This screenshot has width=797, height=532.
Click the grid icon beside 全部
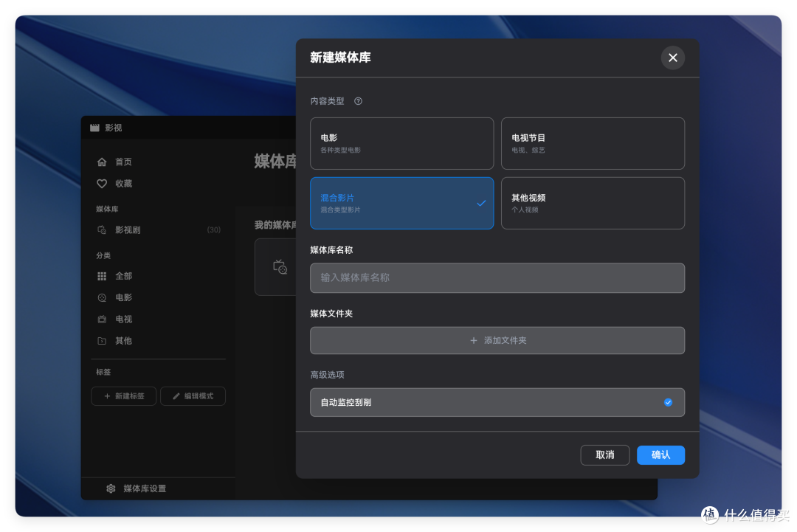click(102, 276)
